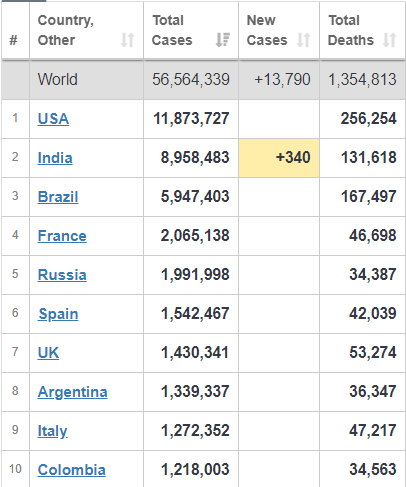Sort by Country, Other column arrows
The height and width of the screenshot is (487, 406).
pos(127,40)
